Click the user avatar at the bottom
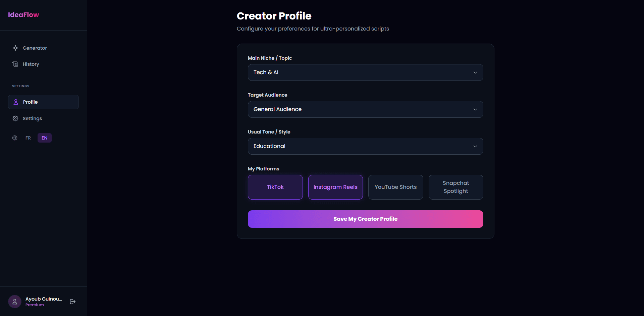The image size is (644, 316). click(x=15, y=301)
